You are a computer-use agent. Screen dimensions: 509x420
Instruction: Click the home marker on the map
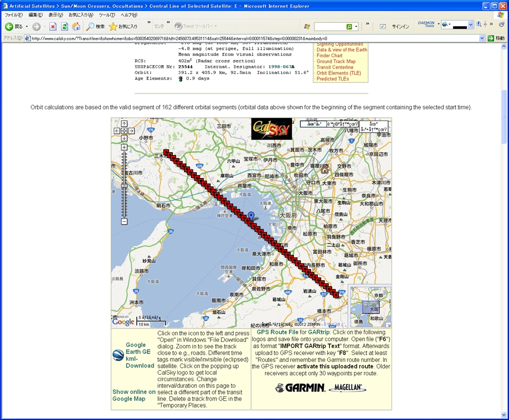coord(325,168)
